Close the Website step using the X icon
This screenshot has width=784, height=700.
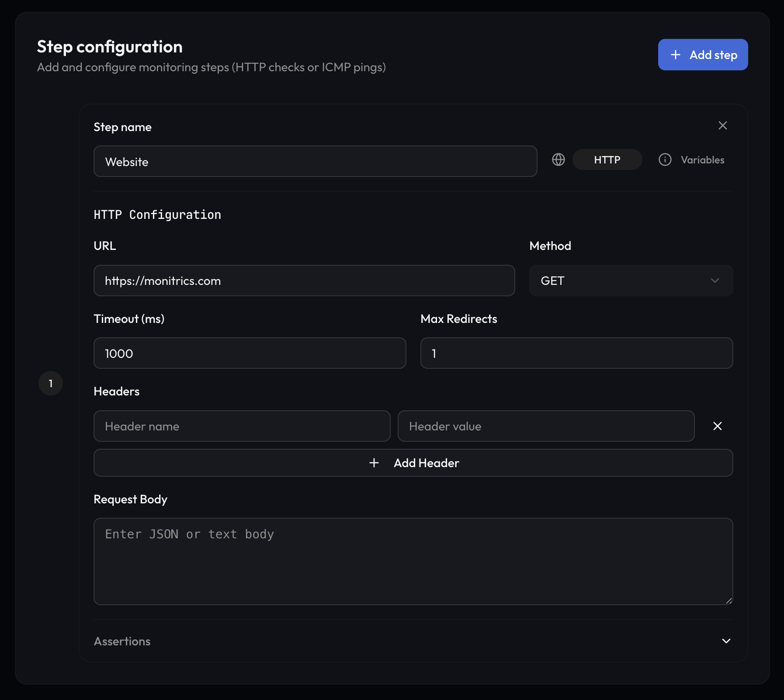click(x=723, y=125)
